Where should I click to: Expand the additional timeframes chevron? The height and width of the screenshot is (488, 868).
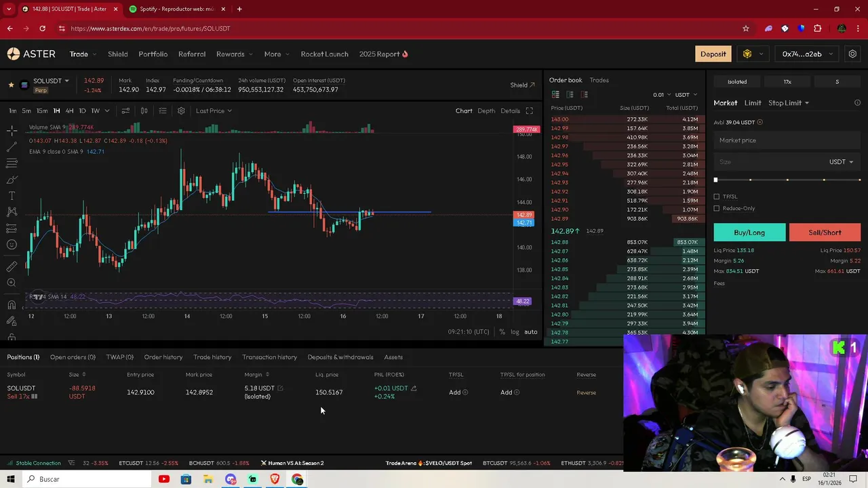106,110
